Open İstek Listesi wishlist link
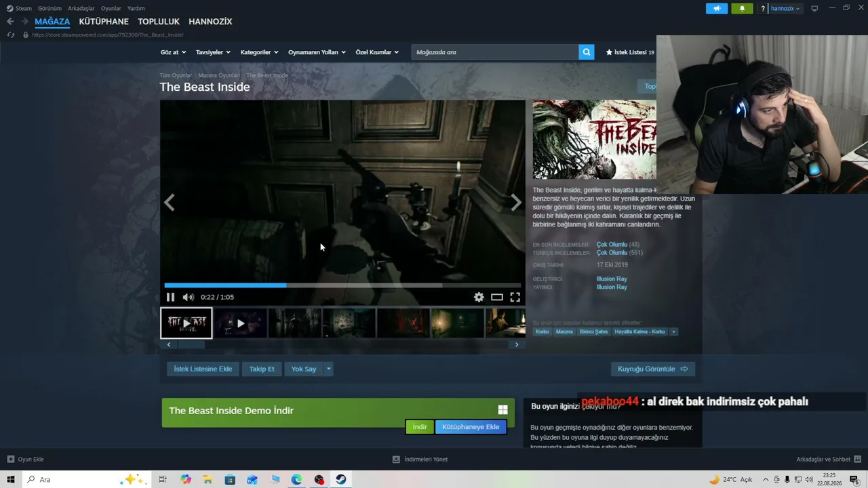Image resolution: width=868 pixels, height=488 pixels. click(x=630, y=52)
